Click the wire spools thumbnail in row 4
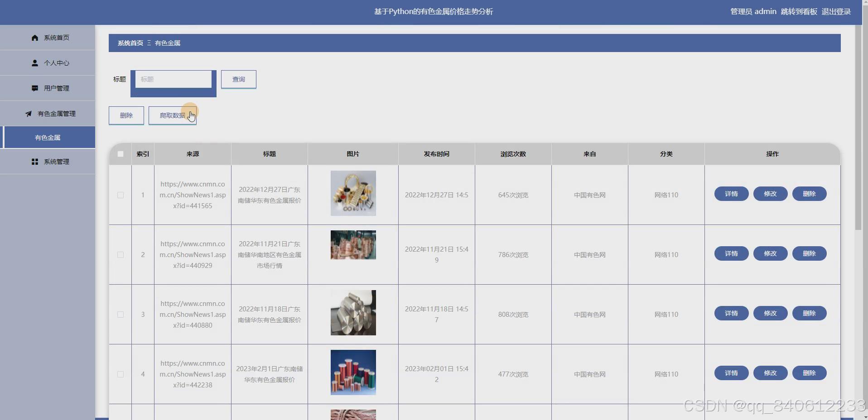The image size is (868, 420). point(353,372)
